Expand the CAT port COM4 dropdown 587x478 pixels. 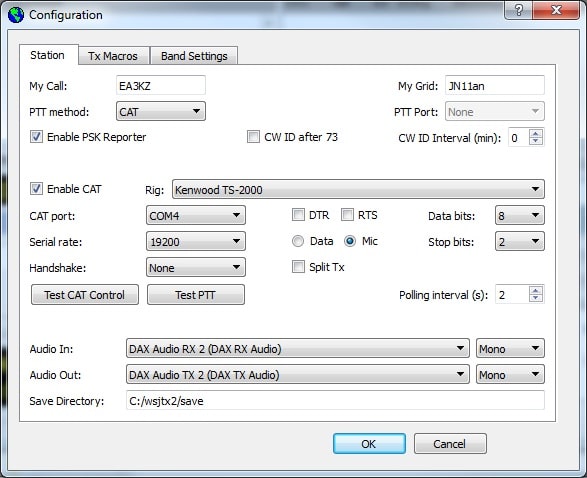[x=196, y=215]
